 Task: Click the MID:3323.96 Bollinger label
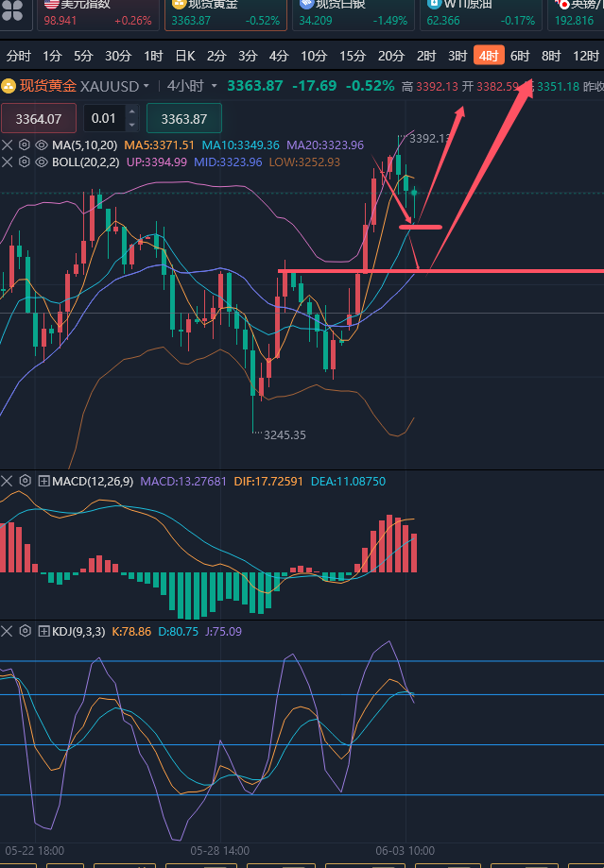click(x=228, y=162)
